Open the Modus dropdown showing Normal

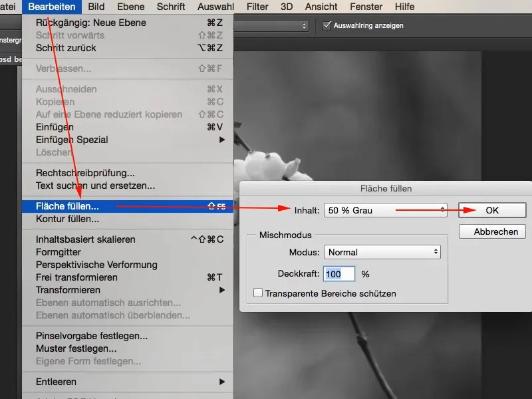point(382,252)
